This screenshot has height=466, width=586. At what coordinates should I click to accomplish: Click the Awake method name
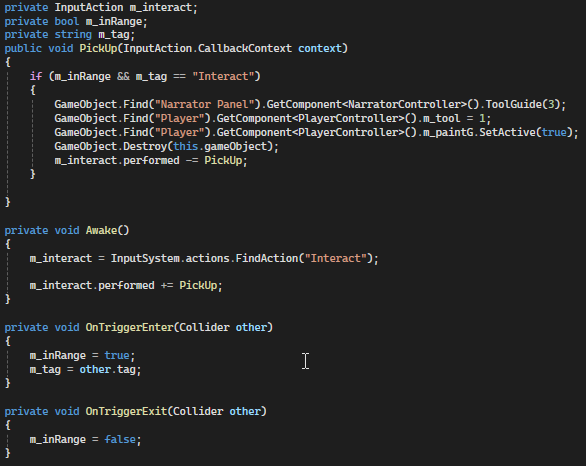click(x=101, y=230)
